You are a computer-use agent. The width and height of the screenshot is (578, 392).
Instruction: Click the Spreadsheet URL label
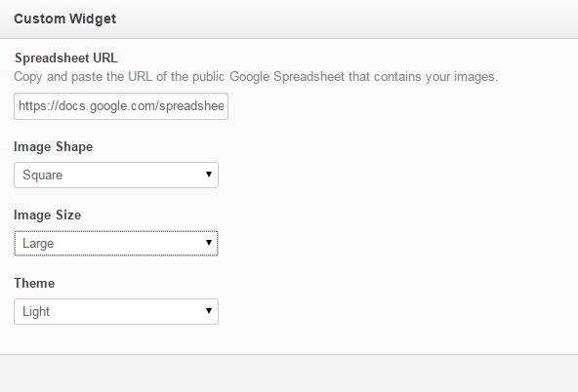coord(66,58)
